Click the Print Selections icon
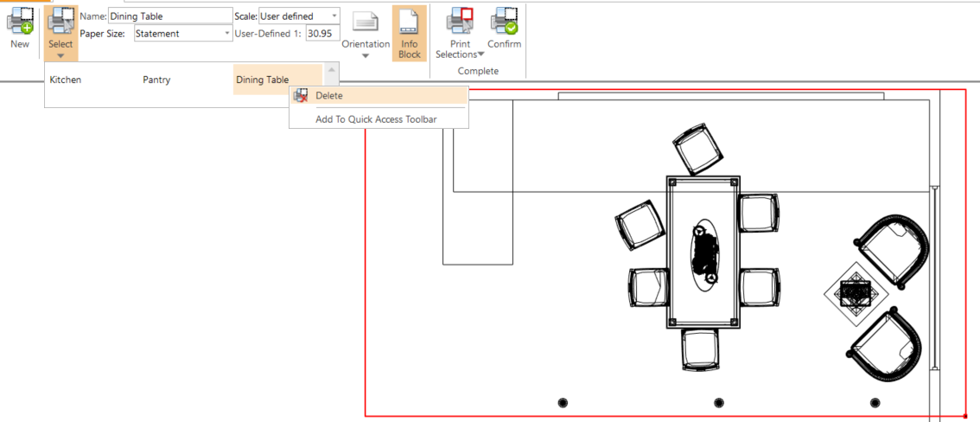This screenshot has height=422, width=980. (x=460, y=21)
